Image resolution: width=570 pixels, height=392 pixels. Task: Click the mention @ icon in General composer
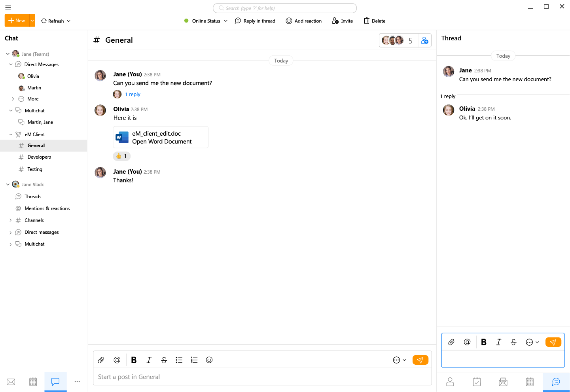[x=117, y=360]
